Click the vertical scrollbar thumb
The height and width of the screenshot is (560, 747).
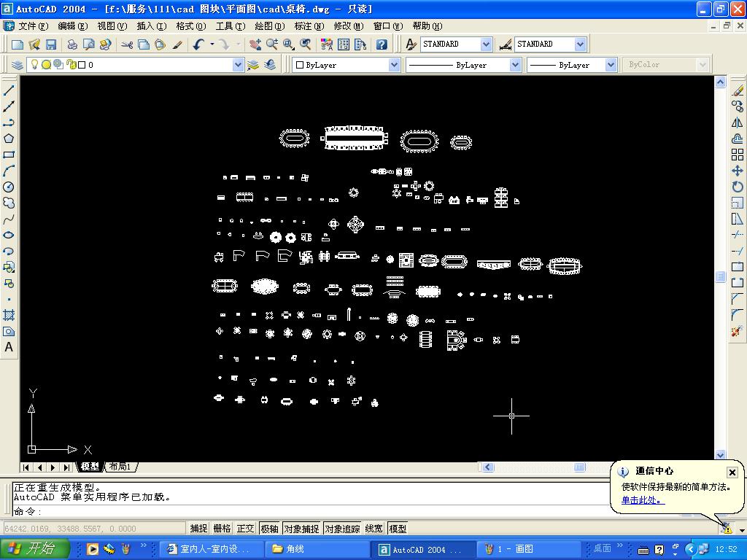coord(720,276)
